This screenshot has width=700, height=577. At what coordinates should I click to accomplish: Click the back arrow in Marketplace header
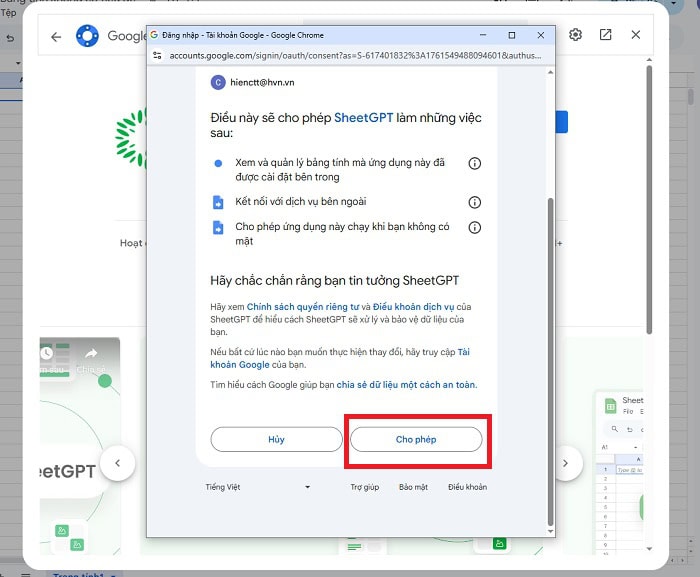tap(56, 36)
